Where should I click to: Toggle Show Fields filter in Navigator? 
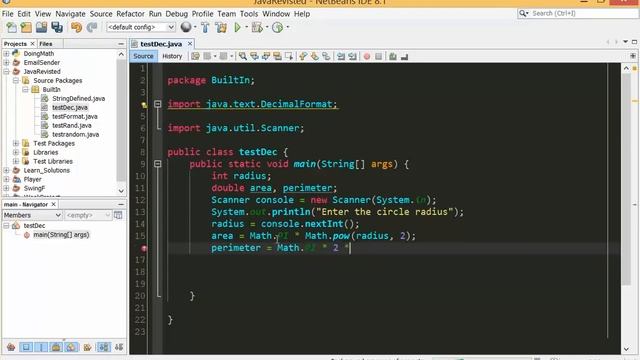click(x=26, y=347)
